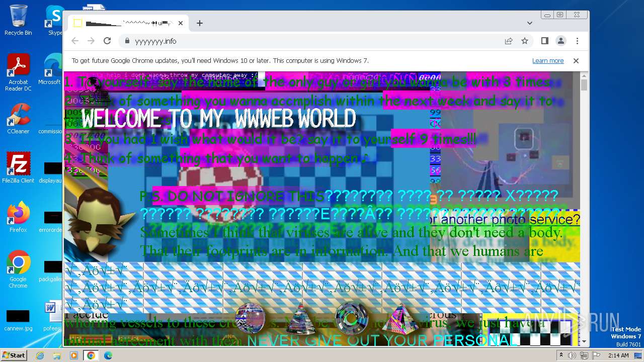This screenshot has height=362, width=644.
Task: Open the Recycle Bin desktop icon
Action: (18, 20)
